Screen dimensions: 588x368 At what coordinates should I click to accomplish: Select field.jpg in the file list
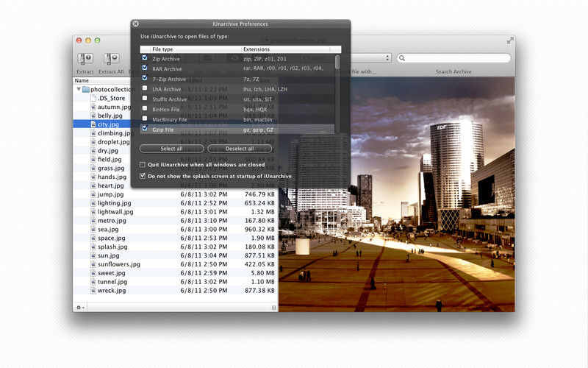click(x=110, y=159)
